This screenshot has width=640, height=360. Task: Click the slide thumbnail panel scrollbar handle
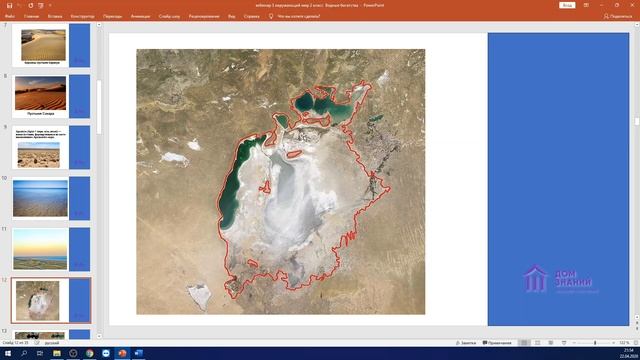point(99,107)
